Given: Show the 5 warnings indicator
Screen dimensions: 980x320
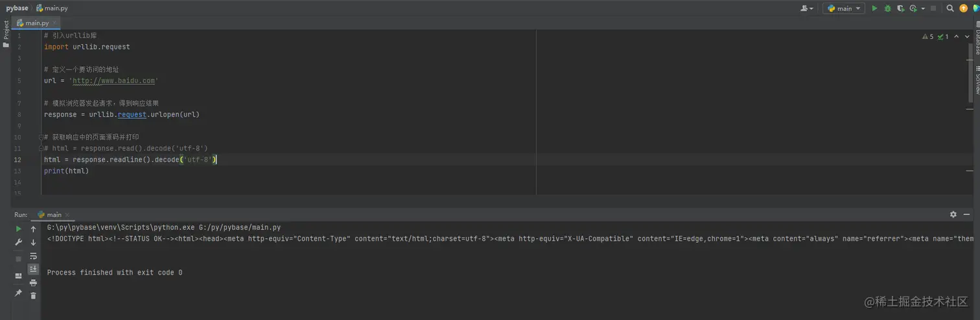Looking at the screenshot, I should (x=928, y=37).
